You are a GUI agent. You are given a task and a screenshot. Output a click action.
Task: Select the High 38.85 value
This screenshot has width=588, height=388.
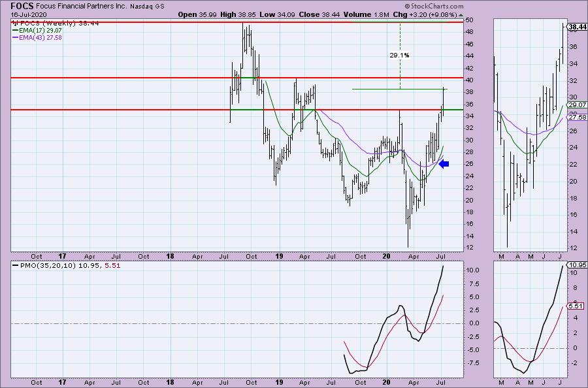[238, 14]
